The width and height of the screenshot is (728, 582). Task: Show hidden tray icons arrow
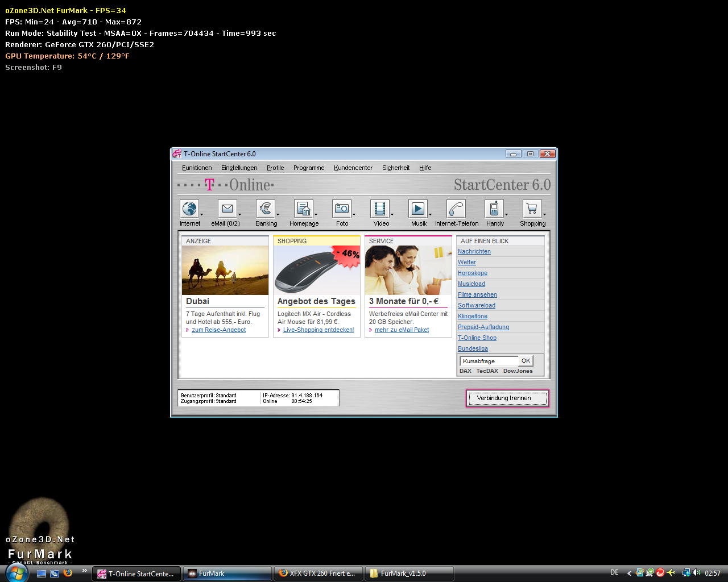(629, 573)
